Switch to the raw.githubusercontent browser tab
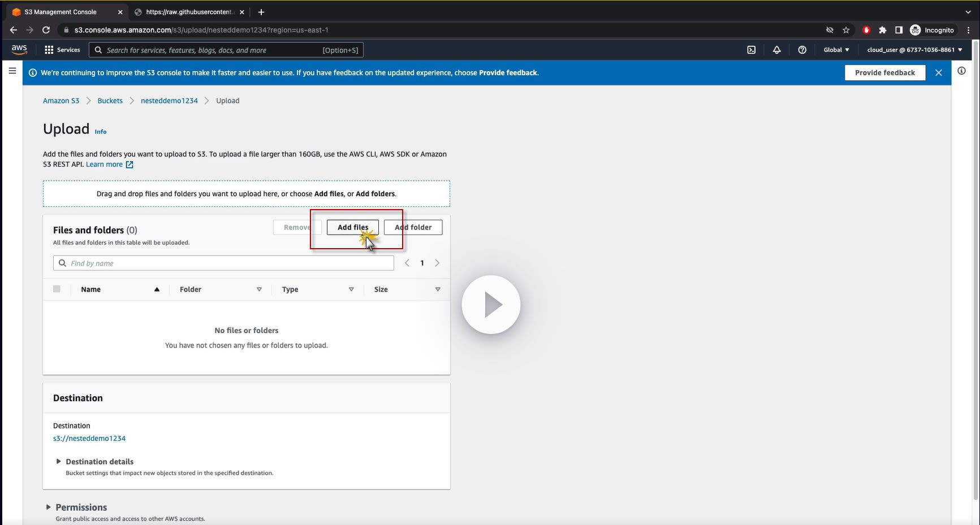This screenshot has height=525, width=980. 188,12
